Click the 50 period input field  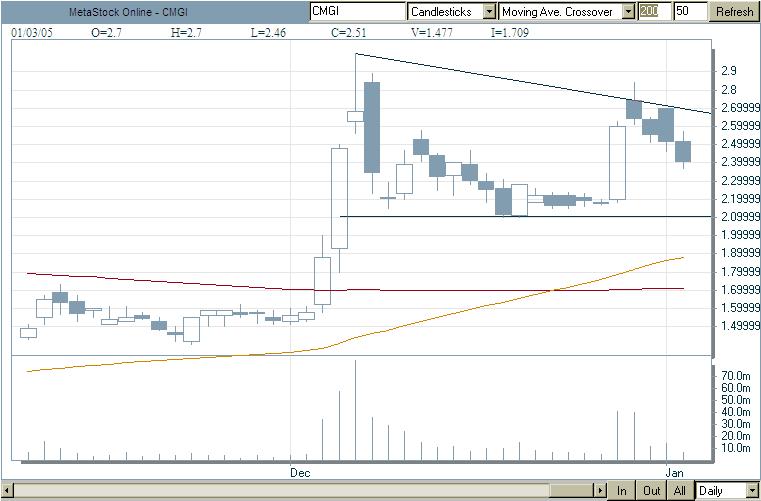(690, 11)
